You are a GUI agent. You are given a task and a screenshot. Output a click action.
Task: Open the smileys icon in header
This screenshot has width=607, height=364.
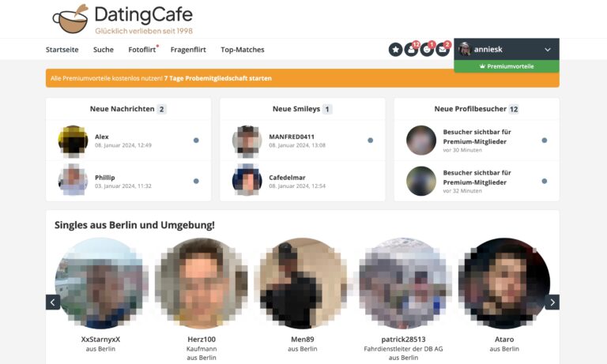(x=427, y=50)
